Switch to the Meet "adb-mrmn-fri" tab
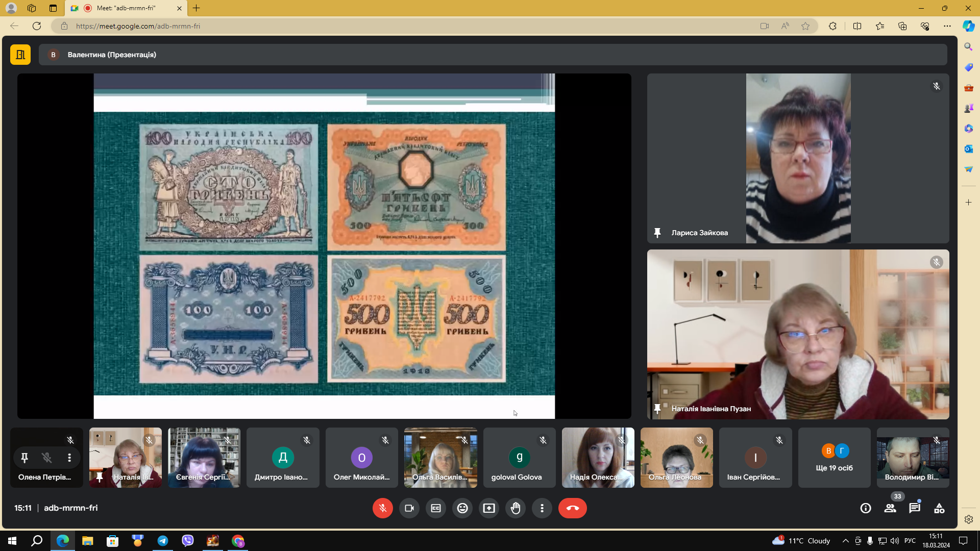The width and height of the screenshot is (980, 551). tap(126, 8)
